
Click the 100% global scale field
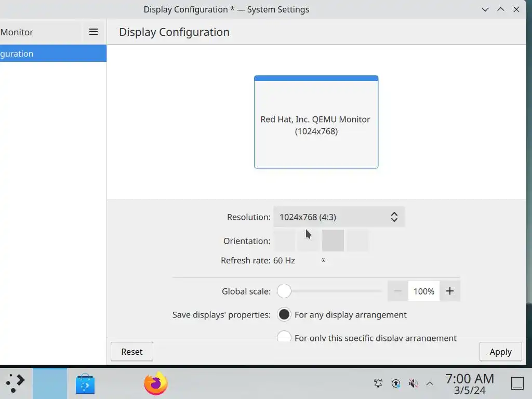click(424, 291)
